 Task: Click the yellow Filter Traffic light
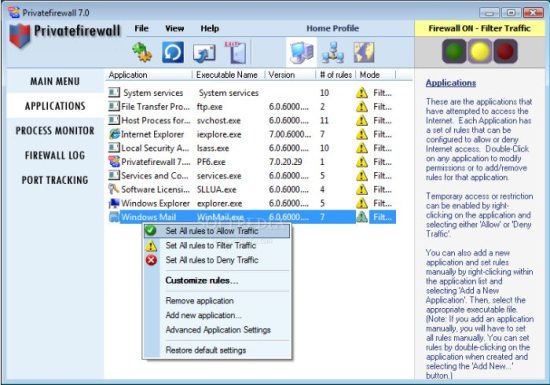(480, 51)
